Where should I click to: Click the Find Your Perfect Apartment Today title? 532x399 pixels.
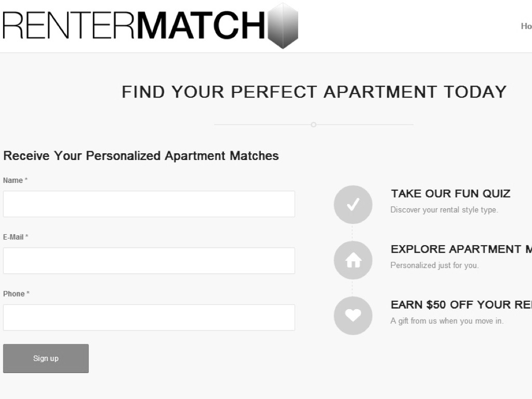[314, 92]
